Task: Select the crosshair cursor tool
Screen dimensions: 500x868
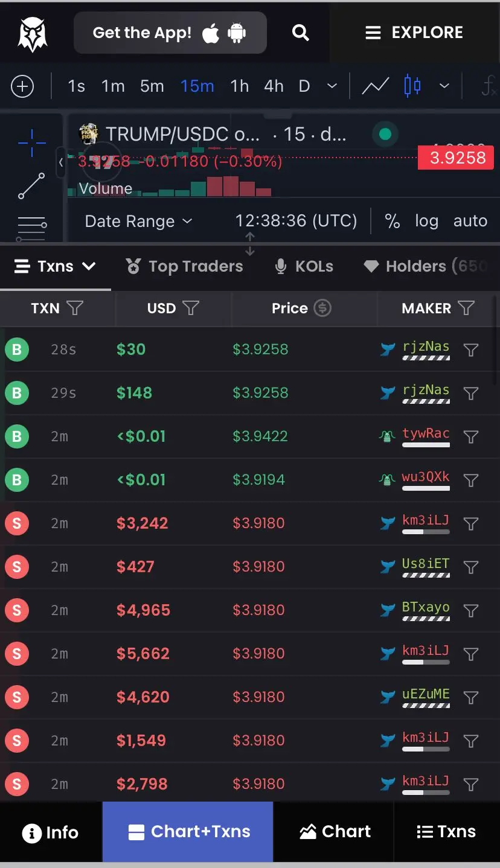Action: (x=32, y=142)
